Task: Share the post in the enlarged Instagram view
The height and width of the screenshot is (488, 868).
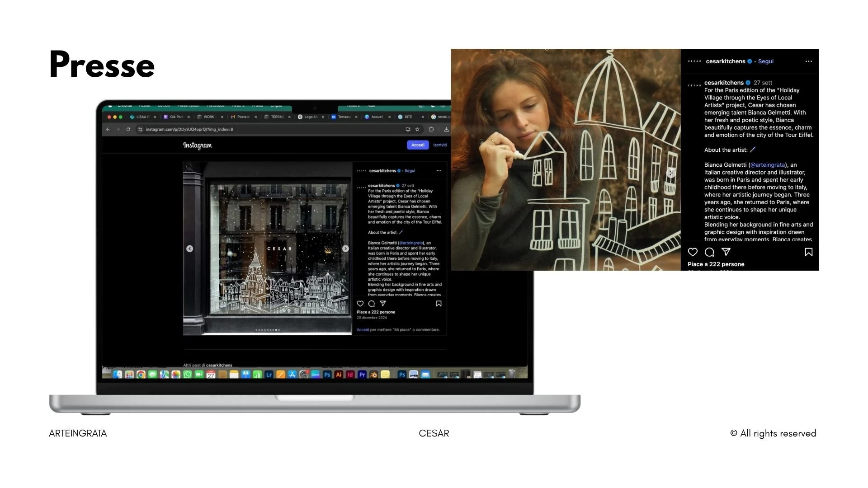Action: point(726,252)
